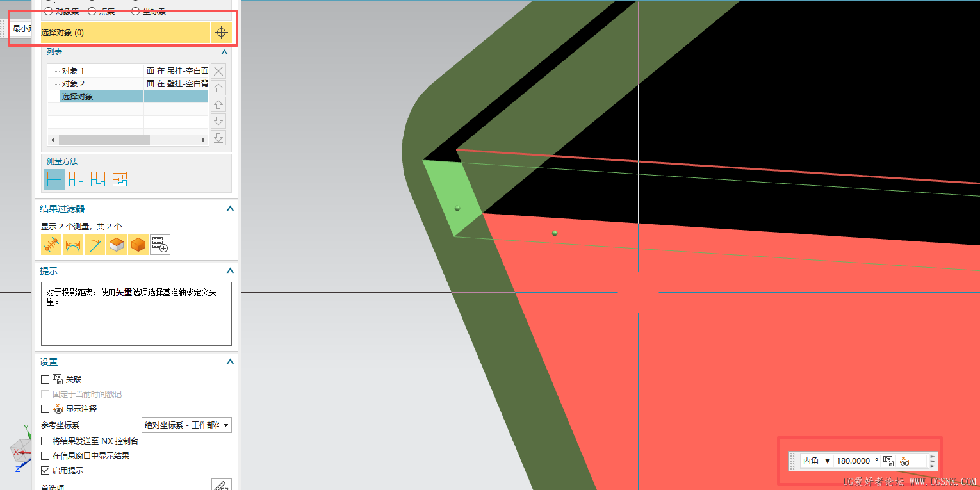Collapse the 提示 section

pos(230,272)
